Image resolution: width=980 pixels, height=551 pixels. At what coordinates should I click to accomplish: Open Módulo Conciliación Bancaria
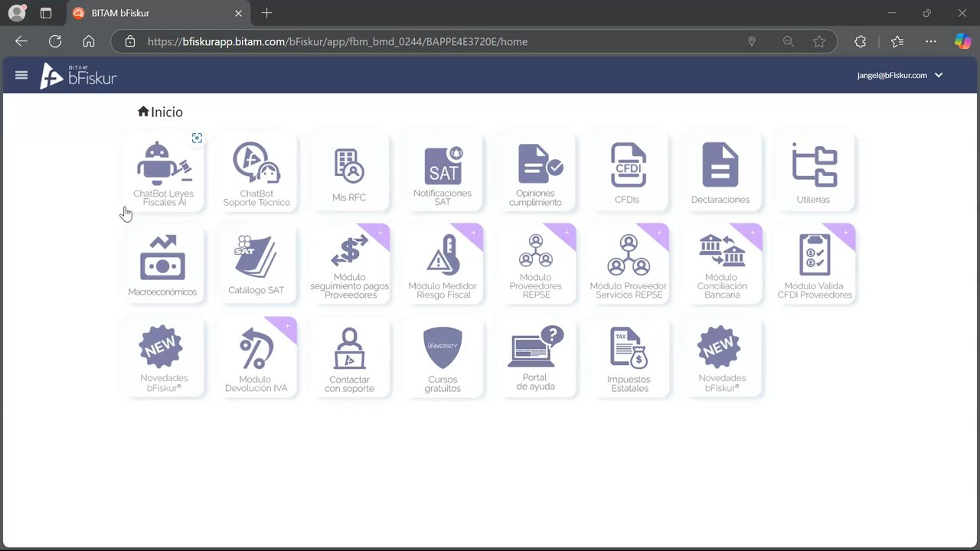point(721,264)
